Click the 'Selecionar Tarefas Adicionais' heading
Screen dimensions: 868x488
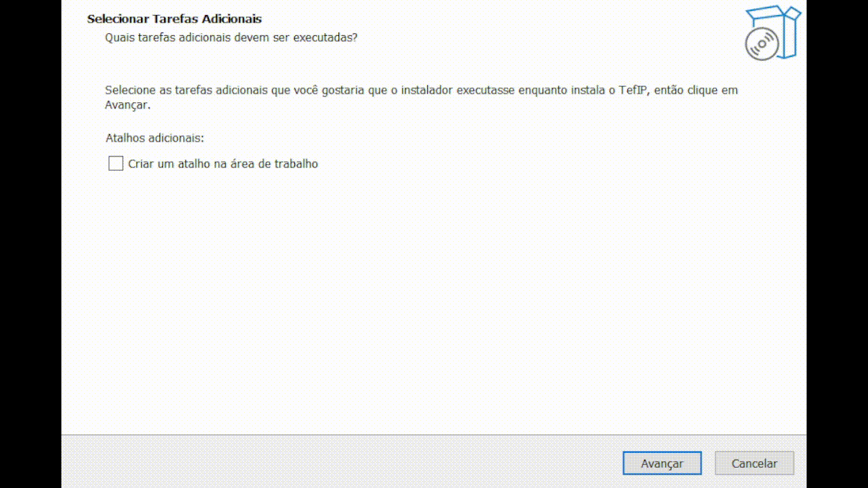(174, 19)
